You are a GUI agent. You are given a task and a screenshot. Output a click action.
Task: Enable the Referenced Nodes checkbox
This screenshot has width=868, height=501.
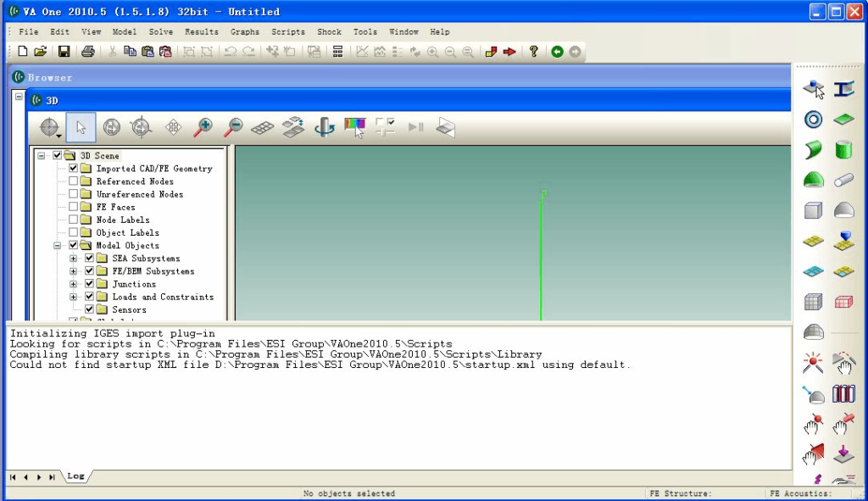coord(73,181)
